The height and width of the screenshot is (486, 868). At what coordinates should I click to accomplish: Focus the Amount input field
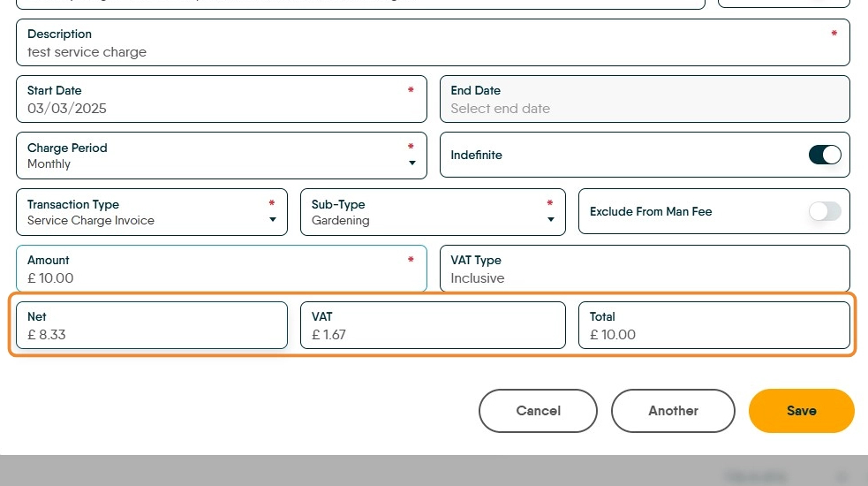[x=221, y=278]
